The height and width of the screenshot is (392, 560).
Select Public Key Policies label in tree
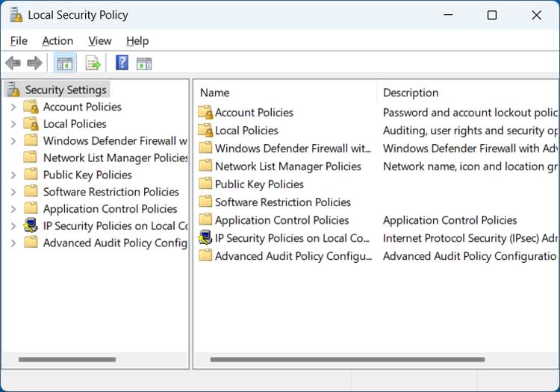[87, 175]
